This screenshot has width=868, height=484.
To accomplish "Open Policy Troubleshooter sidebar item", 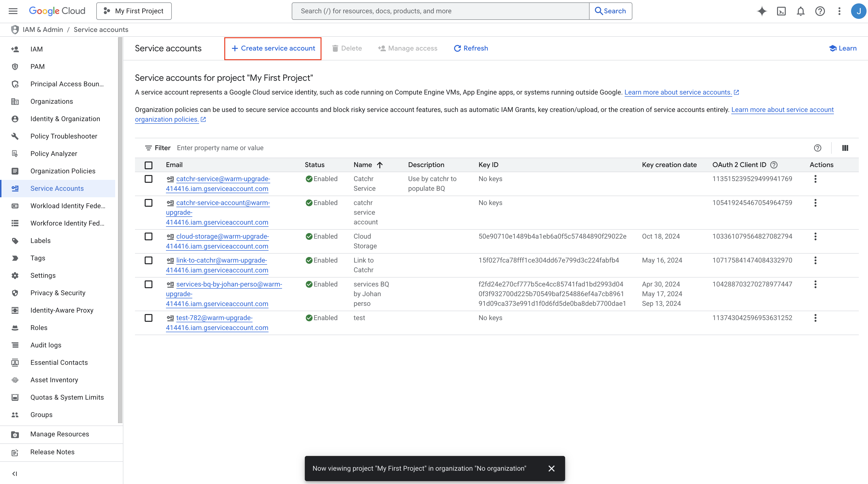I will 58,136.
